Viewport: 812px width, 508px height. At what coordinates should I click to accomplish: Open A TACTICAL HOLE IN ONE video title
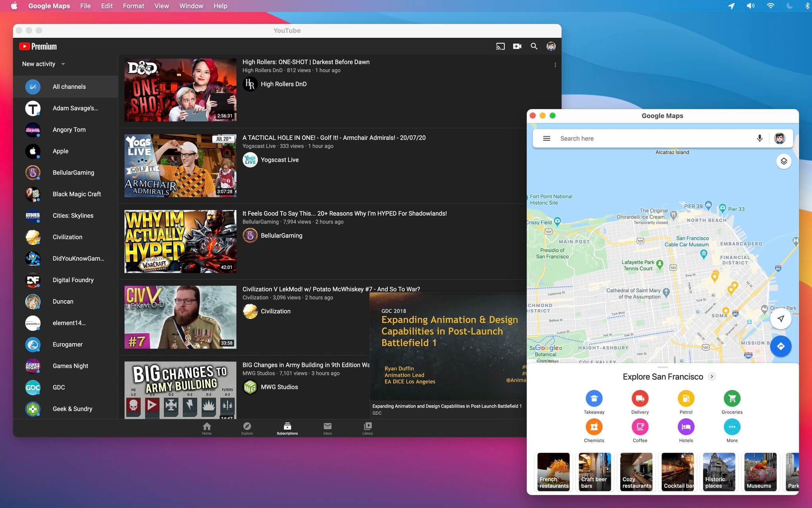(x=334, y=138)
